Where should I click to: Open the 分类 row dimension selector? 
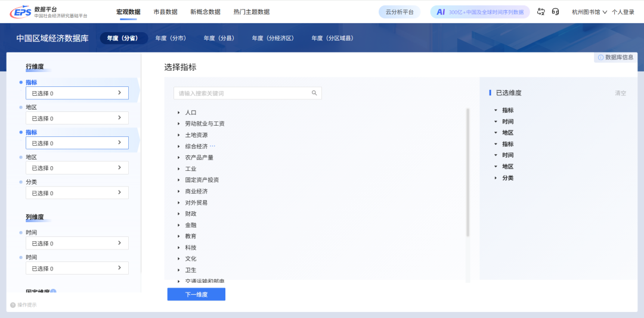[77, 193]
